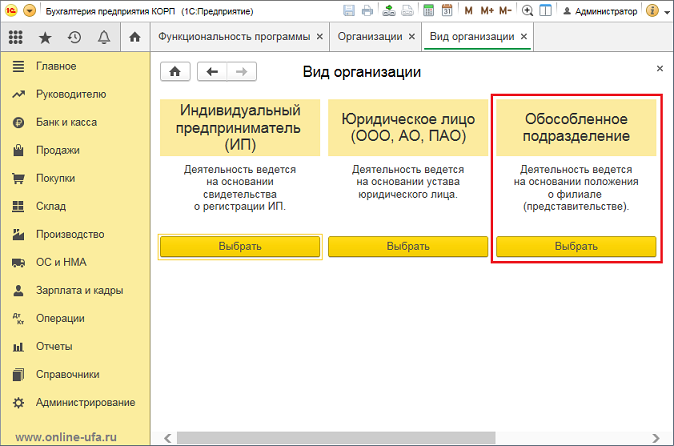Open the sections grid menu icon
Image resolution: width=674 pixels, height=446 pixels.
(15, 37)
